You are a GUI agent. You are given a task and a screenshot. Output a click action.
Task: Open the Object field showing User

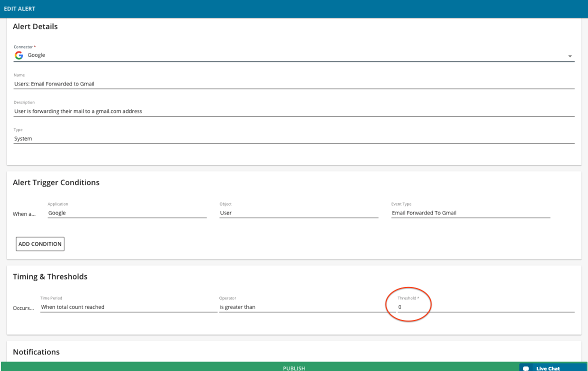(x=299, y=213)
